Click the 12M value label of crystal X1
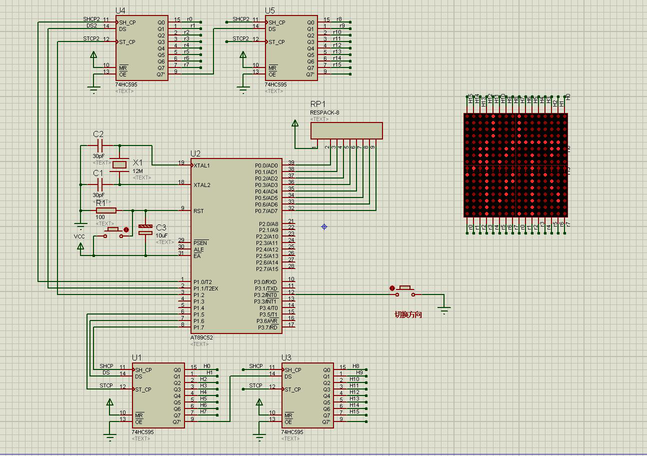The height and width of the screenshot is (456, 647). click(x=138, y=171)
